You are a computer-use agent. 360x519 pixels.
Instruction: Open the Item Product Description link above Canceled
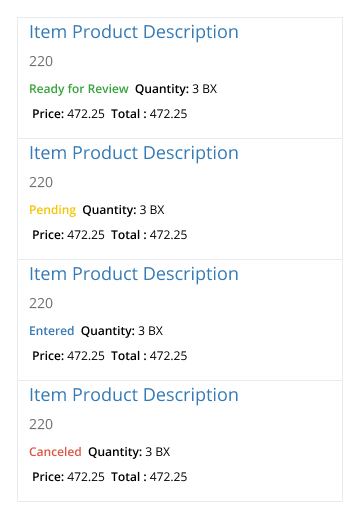pyautogui.click(x=134, y=395)
